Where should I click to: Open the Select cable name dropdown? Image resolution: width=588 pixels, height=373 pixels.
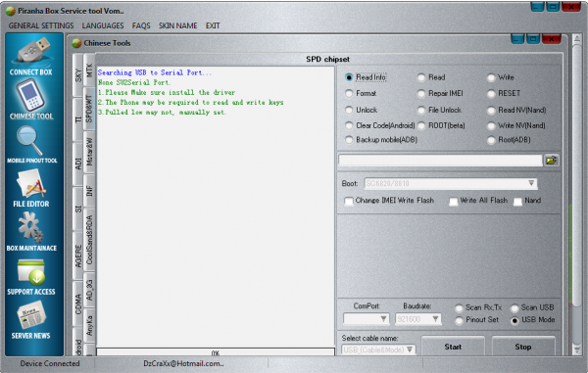(x=378, y=350)
